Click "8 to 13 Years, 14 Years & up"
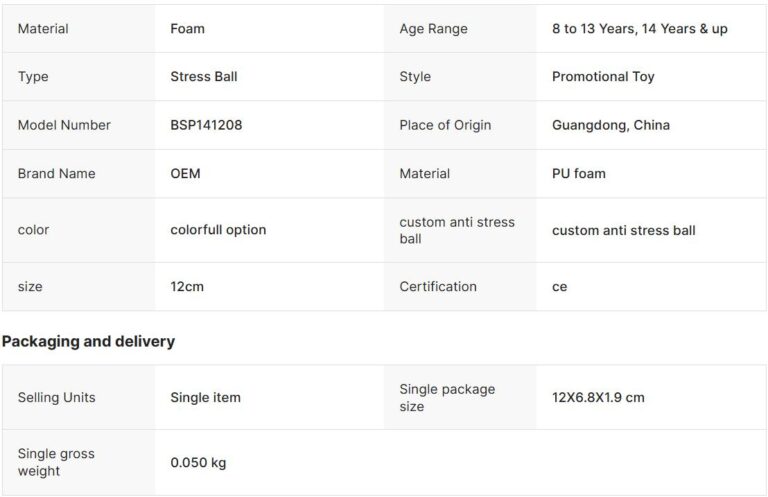Viewport: 768px width, 497px height. [x=639, y=29]
